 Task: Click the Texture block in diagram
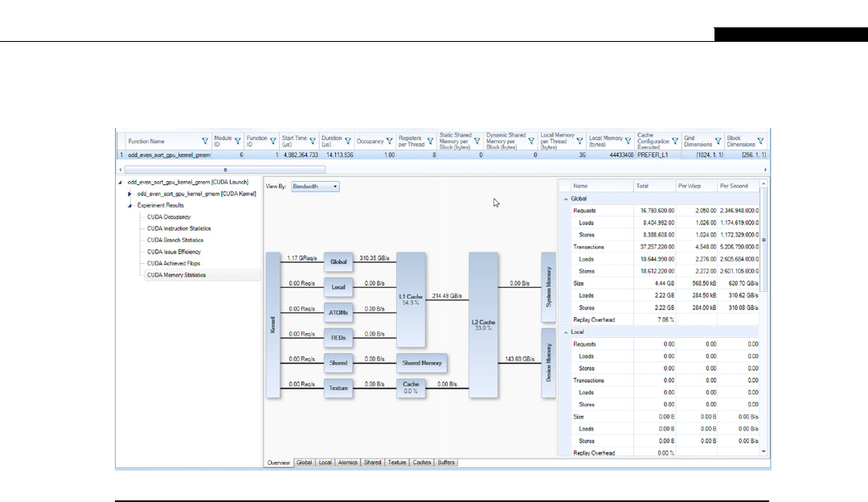[x=338, y=388]
